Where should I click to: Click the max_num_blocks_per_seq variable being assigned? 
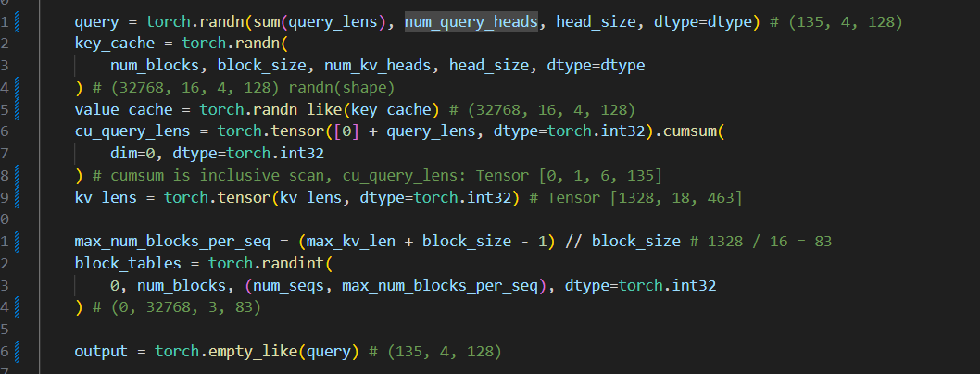[x=172, y=242]
